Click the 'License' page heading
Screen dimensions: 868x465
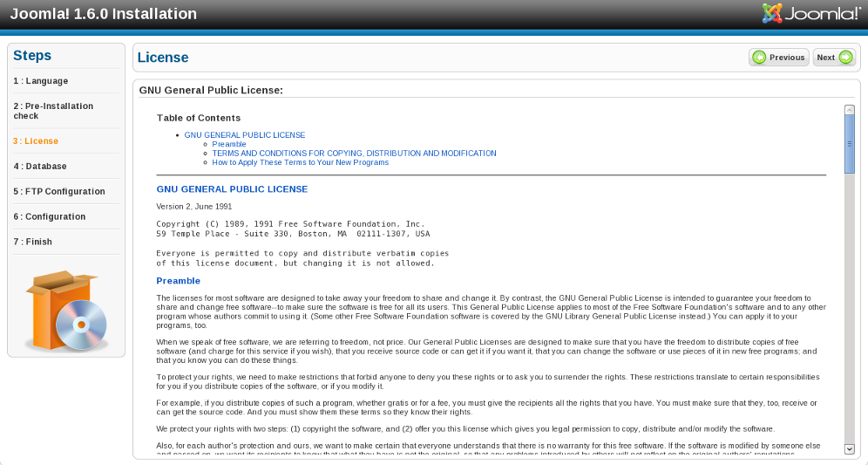tap(163, 58)
